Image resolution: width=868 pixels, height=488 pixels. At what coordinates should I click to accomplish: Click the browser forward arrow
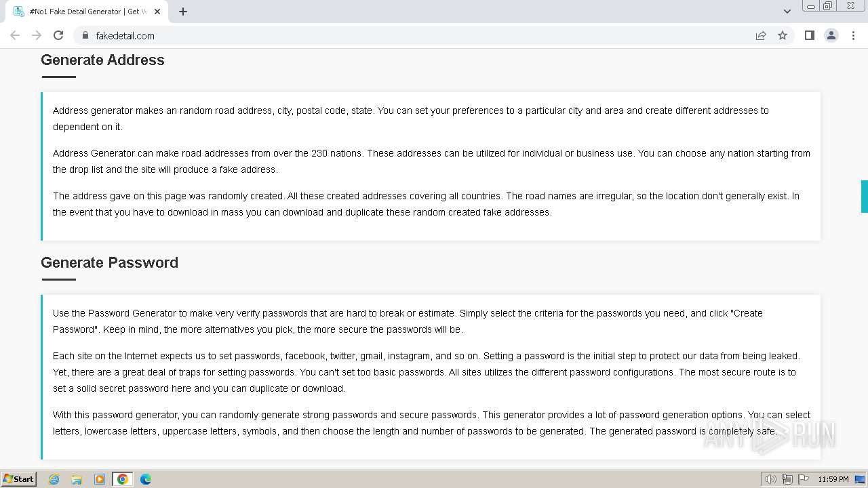tap(37, 35)
